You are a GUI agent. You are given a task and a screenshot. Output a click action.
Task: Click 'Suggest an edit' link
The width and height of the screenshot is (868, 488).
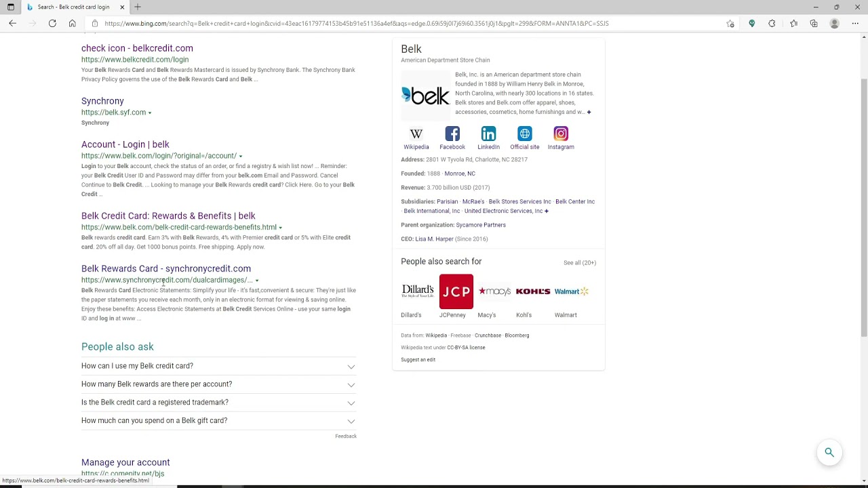[x=418, y=360]
